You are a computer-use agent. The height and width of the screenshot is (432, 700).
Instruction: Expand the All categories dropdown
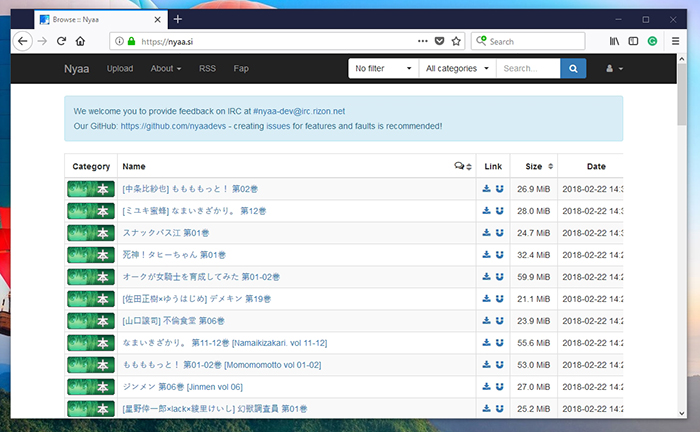pos(458,69)
